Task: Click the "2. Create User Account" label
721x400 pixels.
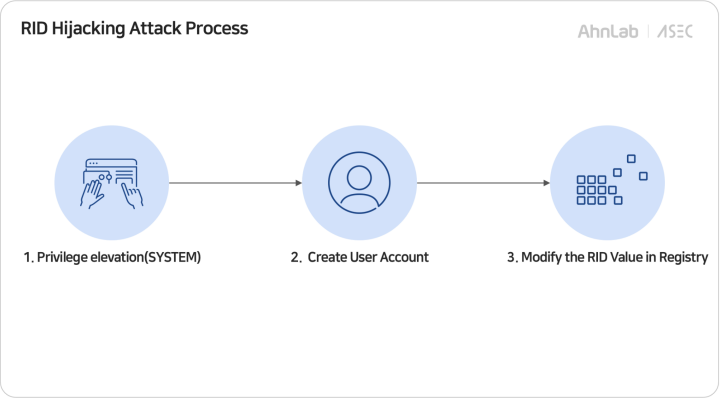Action: pos(359,257)
